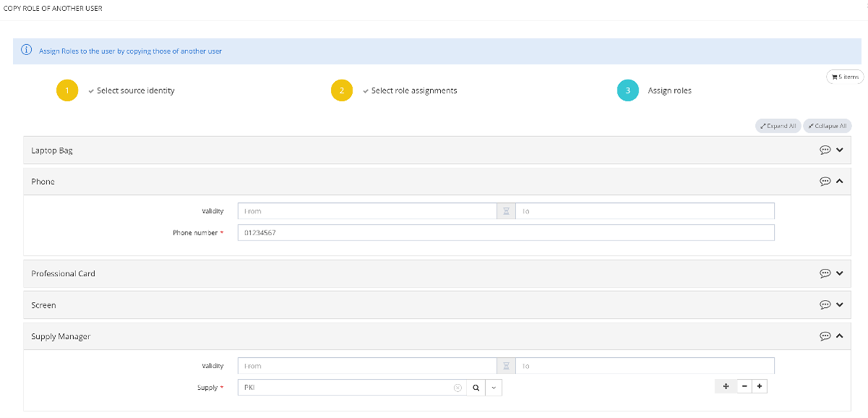Collapse the Phone section chevron
868x418 pixels.
coord(839,181)
